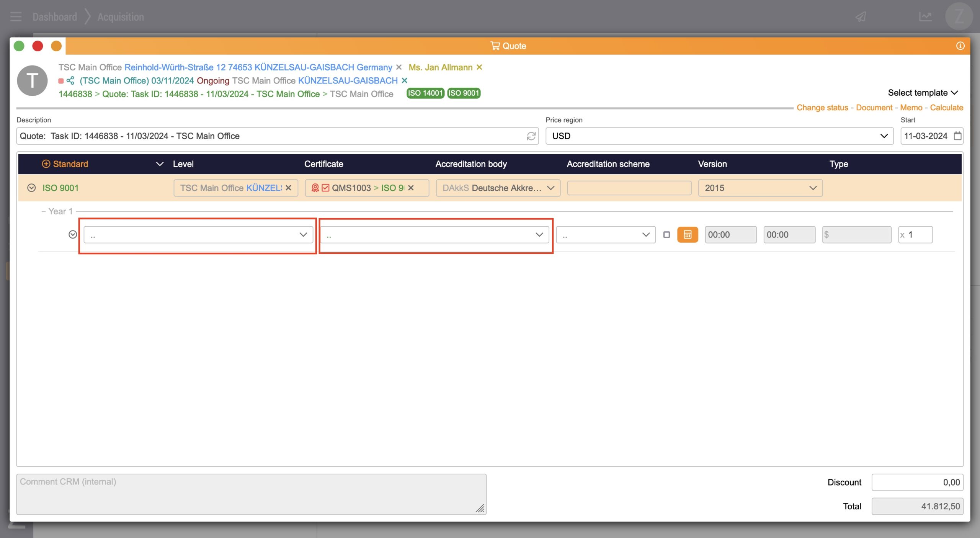
Task: Toggle the checkbox in Year 1 row
Action: click(666, 235)
